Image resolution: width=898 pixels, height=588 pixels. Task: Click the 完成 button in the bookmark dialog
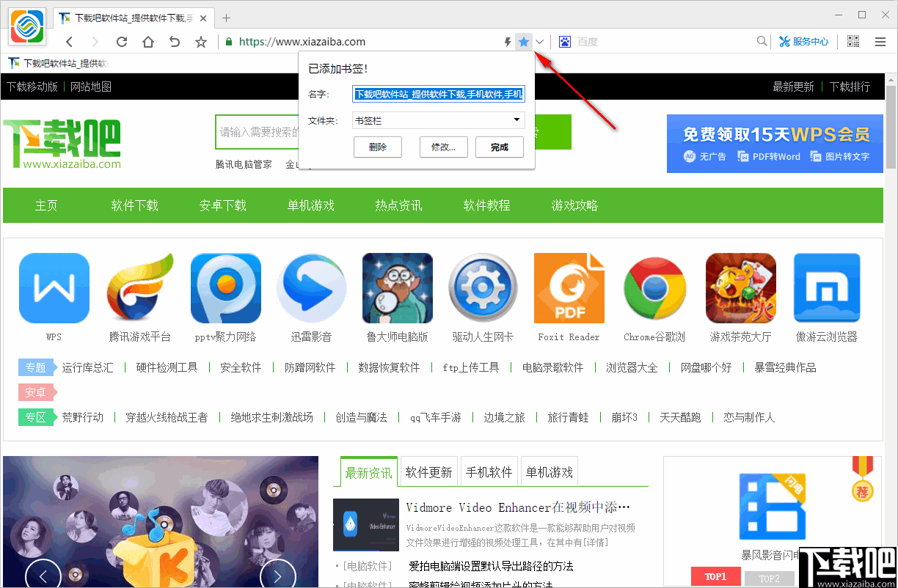(x=500, y=147)
